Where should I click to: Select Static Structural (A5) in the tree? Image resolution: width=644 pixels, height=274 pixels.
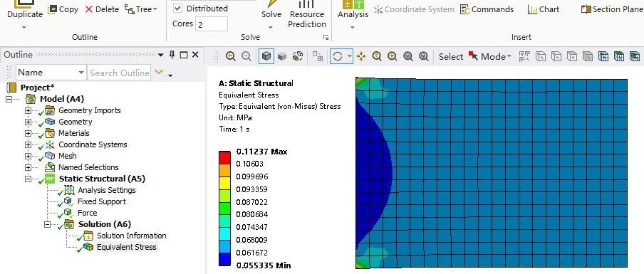click(x=102, y=179)
